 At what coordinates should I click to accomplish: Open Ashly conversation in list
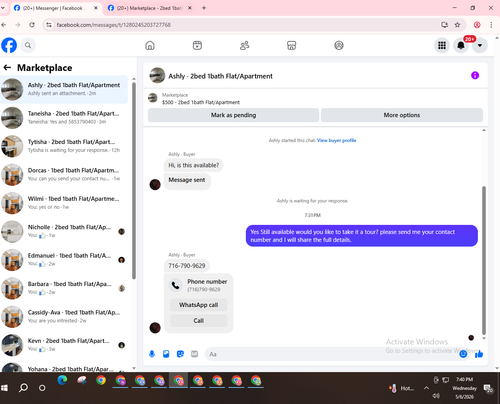64,89
